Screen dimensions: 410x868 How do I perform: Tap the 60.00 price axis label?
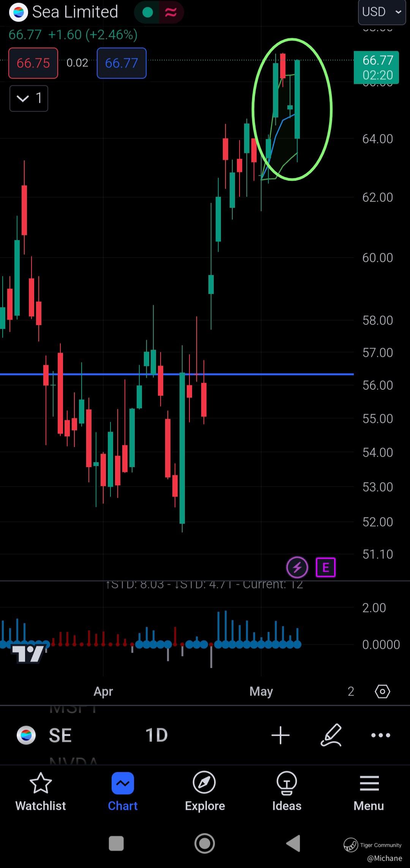click(x=377, y=258)
